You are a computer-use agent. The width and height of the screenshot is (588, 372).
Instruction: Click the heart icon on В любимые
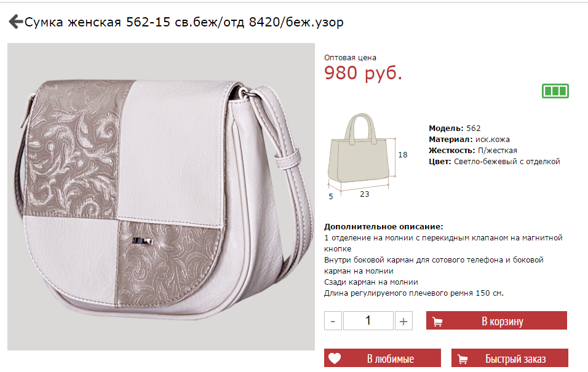[335, 358]
